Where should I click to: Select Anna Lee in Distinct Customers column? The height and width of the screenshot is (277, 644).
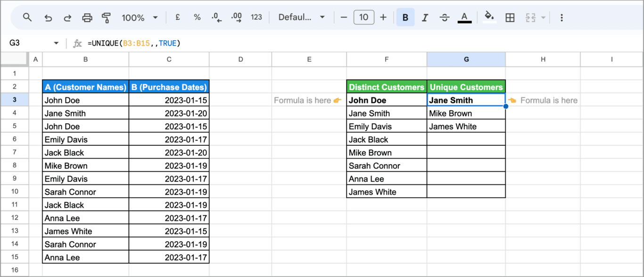[387, 179]
